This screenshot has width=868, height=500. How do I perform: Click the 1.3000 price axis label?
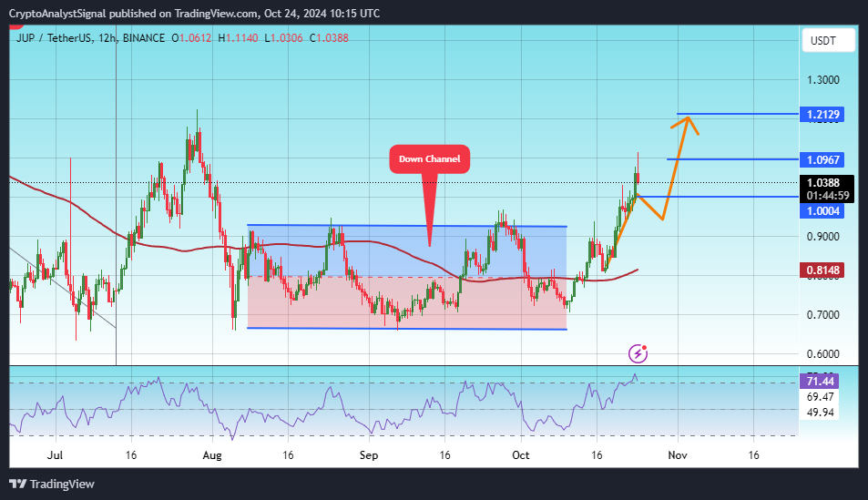pos(823,80)
